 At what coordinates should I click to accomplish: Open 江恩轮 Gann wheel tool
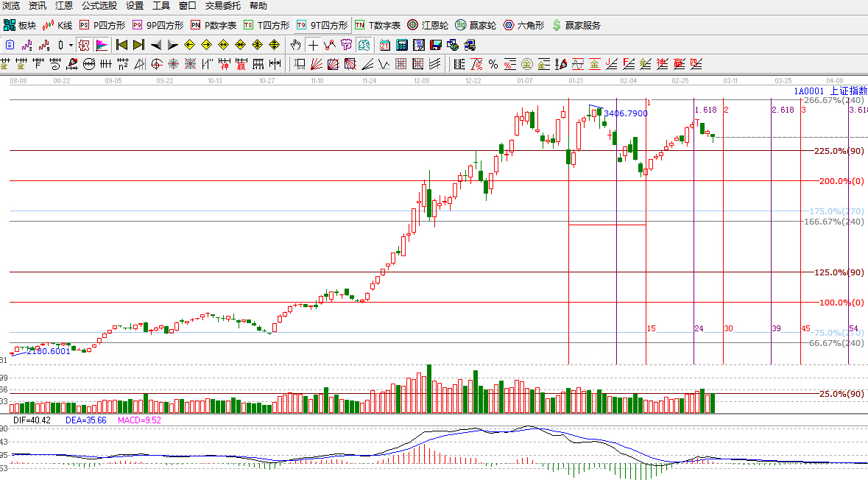[x=427, y=25]
